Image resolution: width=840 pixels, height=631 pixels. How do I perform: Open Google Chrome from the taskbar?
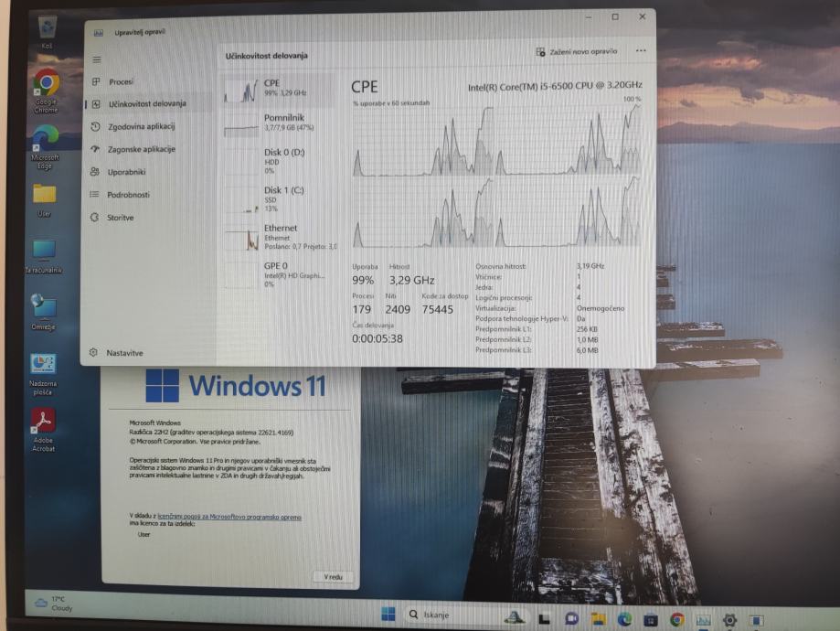point(676,620)
